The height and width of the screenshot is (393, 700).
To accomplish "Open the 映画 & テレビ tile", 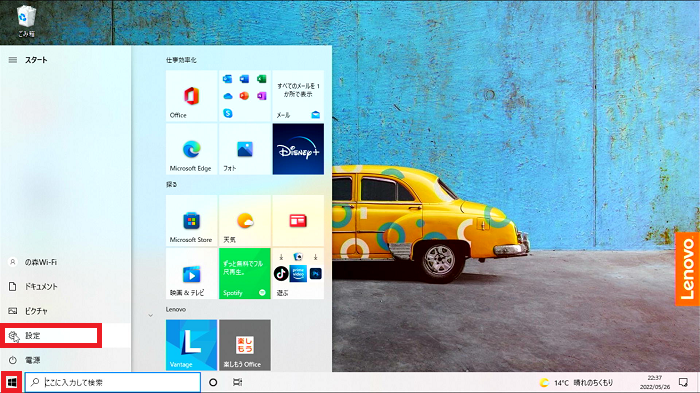I will coord(192,274).
